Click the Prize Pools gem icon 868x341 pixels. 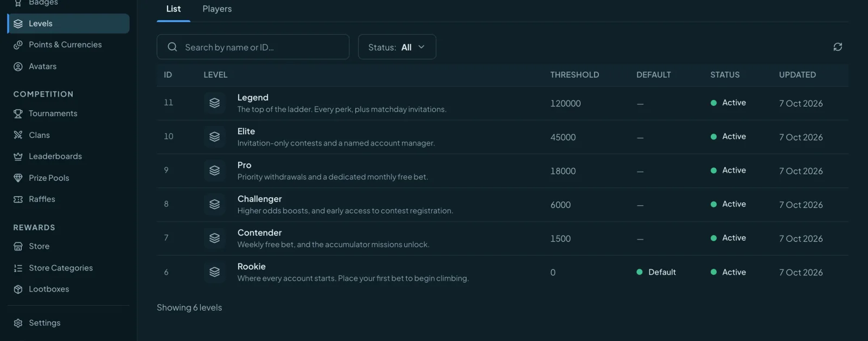(x=18, y=178)
